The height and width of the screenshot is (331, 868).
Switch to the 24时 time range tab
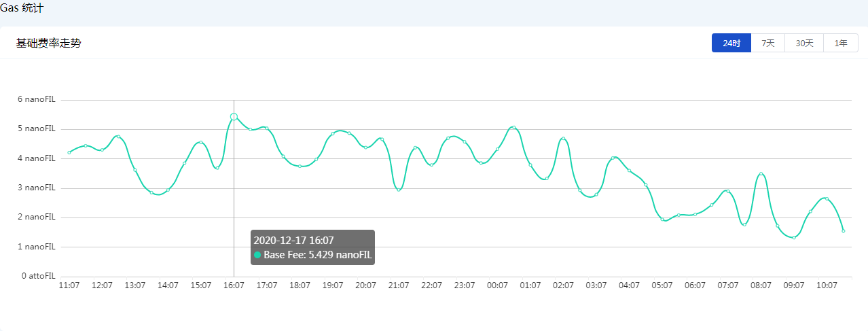pos(731,43)
